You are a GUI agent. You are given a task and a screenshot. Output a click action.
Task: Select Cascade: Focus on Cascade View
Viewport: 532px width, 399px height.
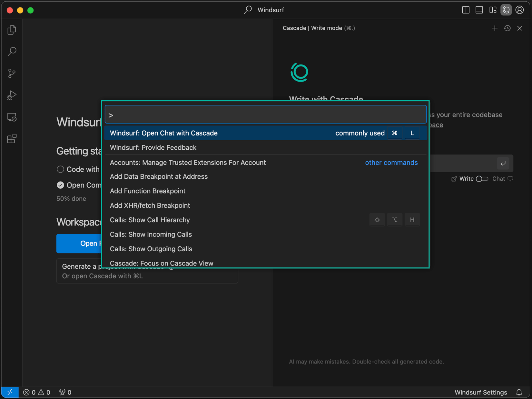266,263
